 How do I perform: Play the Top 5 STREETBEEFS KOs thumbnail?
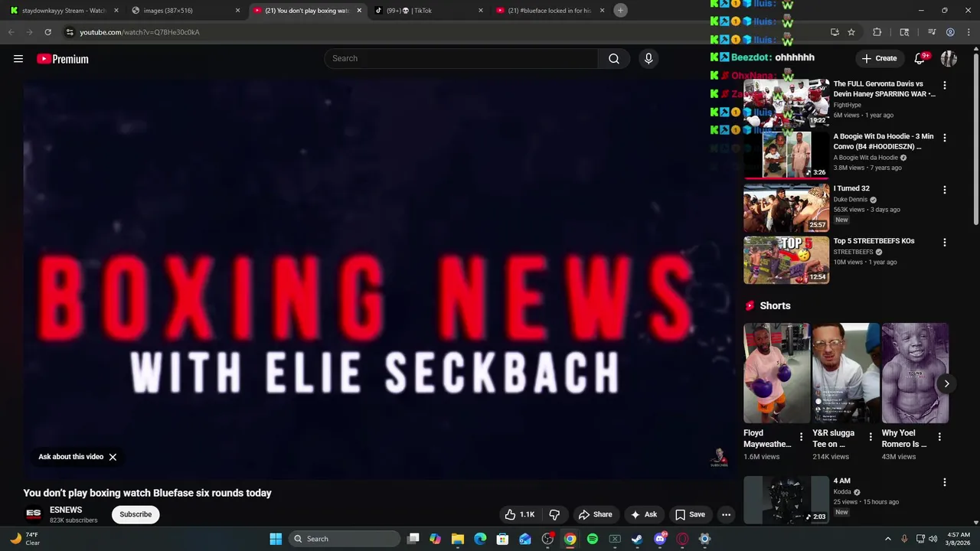point(786,260)
